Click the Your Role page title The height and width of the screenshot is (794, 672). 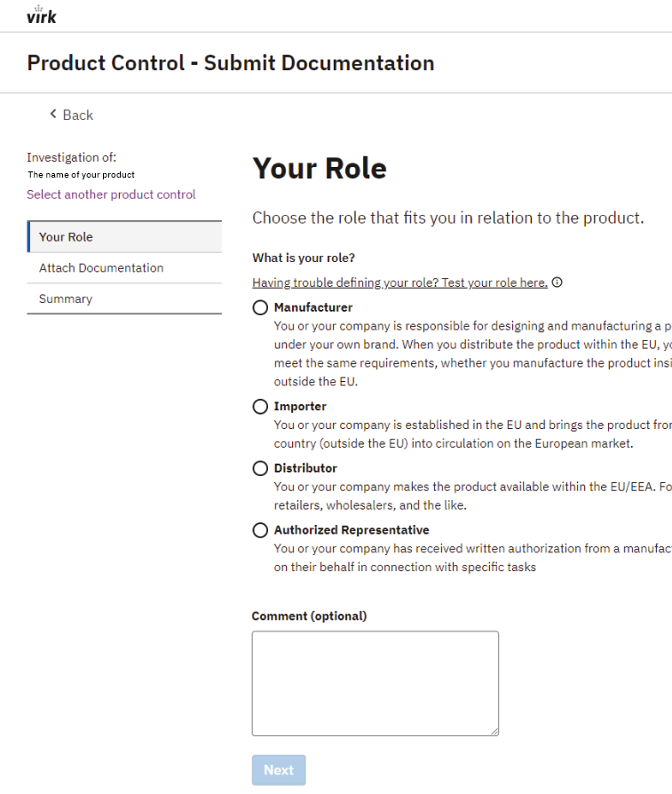[x=320, y=168]
